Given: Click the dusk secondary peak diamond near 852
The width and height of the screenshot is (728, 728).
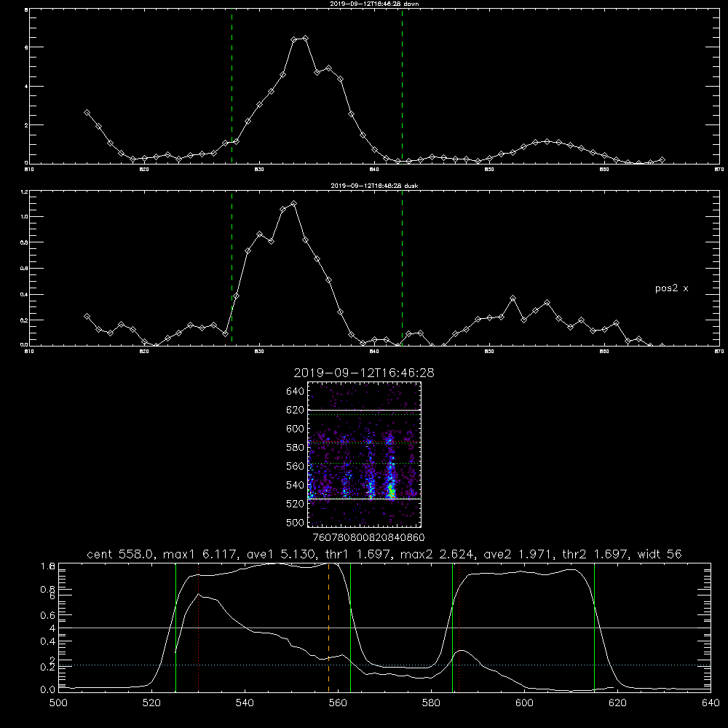Looking at the screenshot, I should tap(513, 298).
